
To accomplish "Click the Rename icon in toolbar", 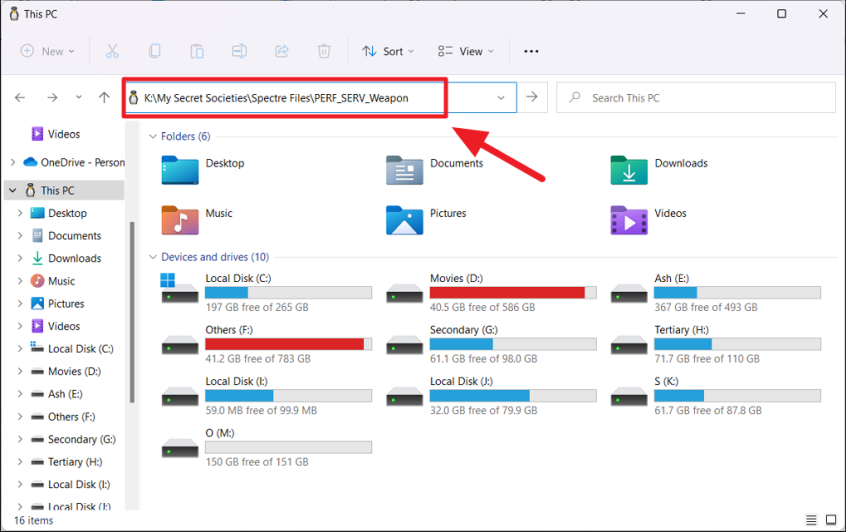I will [x=239, y=51].
